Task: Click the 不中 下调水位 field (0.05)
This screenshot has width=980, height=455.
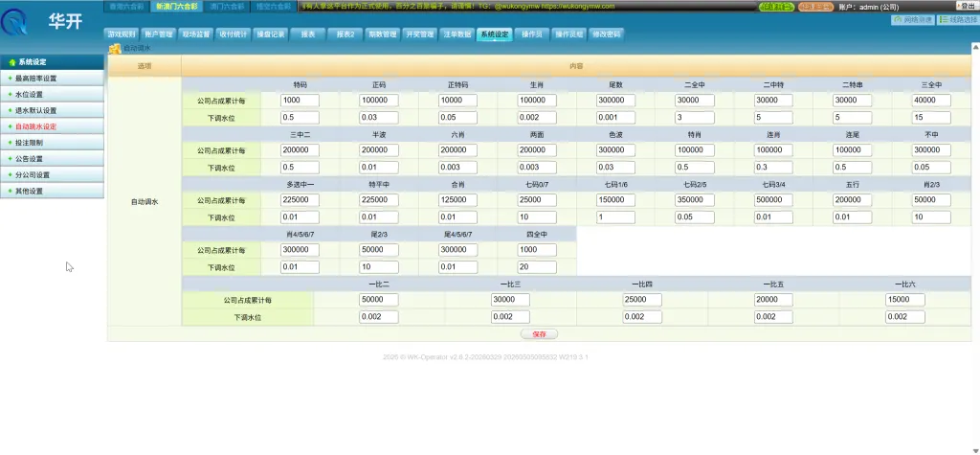Action: point(931,167)
